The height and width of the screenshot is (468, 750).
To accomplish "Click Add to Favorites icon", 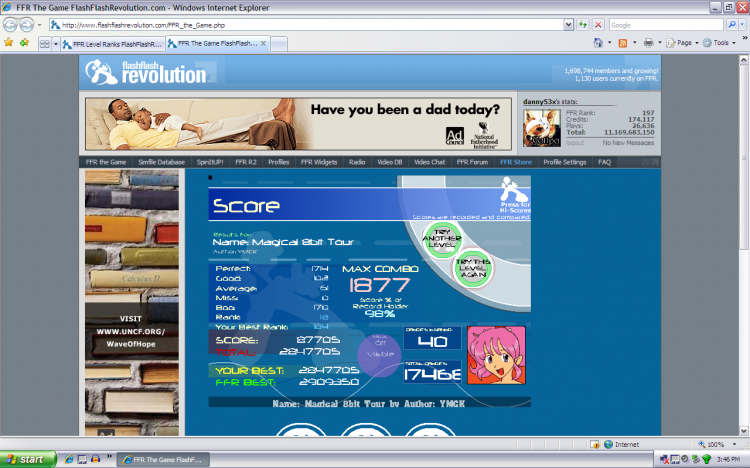I will pos(24,43).
